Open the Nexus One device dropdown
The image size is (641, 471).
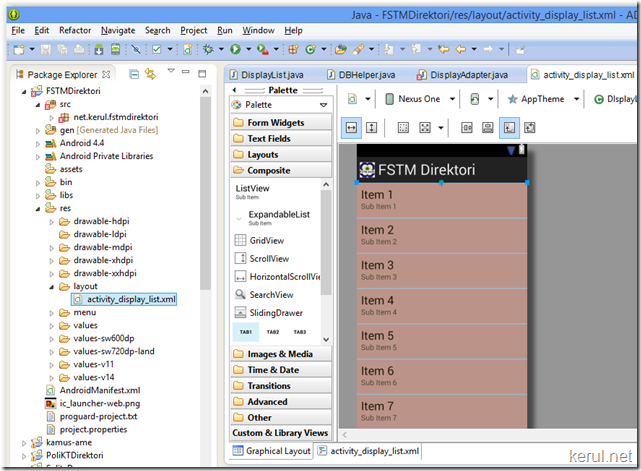click(x=452, y=99)
